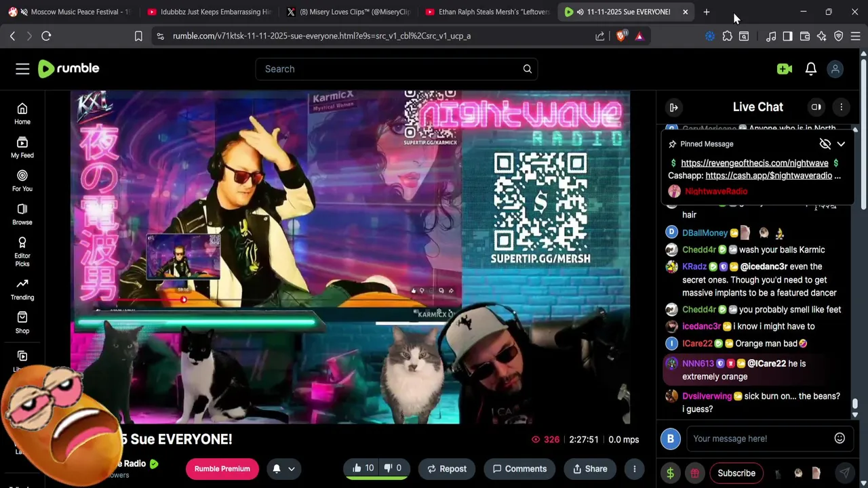This screenshot has width=868, height=488.
Task: Open For You in the sidebar
Action: 22,181
